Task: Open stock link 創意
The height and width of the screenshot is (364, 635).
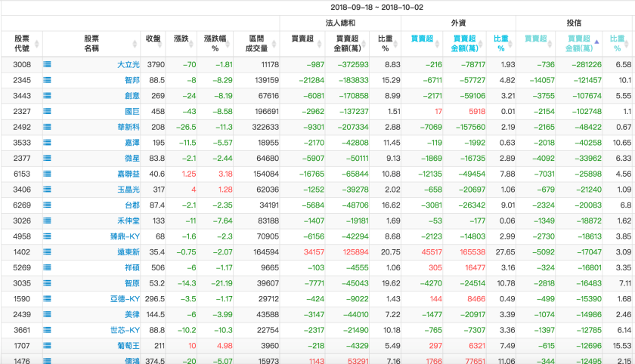Action: pyautogui.click(x=132, y=96)
